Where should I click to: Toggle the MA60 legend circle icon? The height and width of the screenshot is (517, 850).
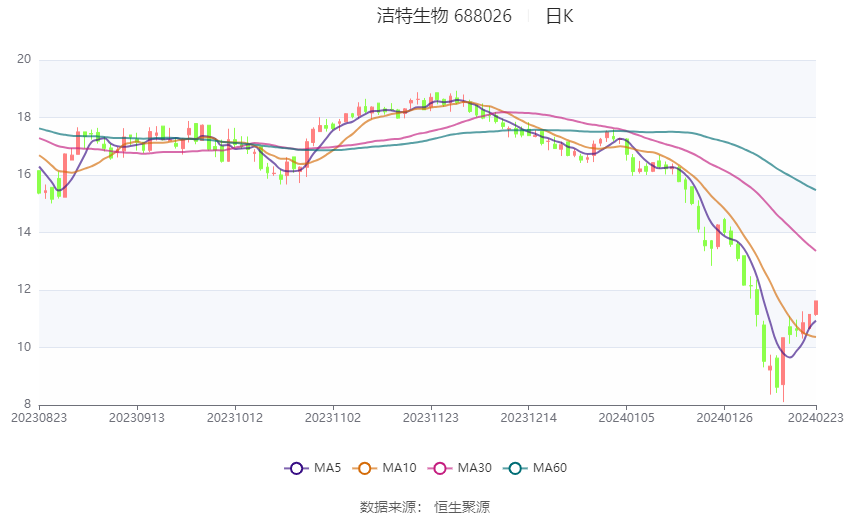point(515,468)
